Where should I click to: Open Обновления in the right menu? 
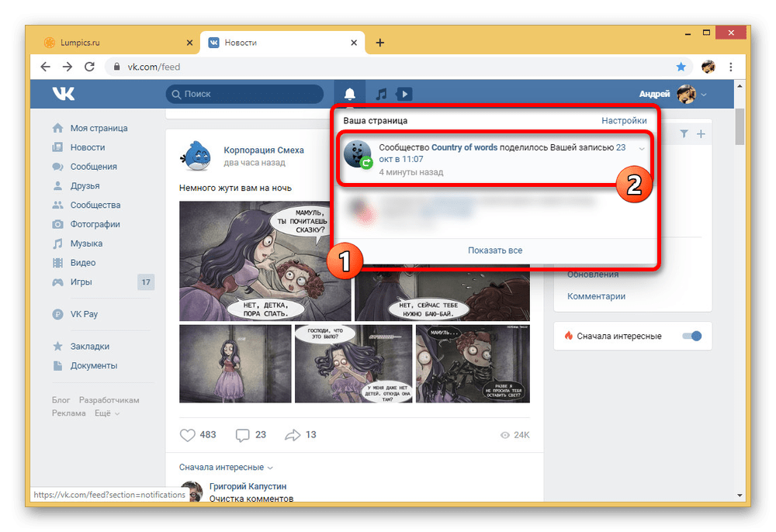tap(592, 275)
